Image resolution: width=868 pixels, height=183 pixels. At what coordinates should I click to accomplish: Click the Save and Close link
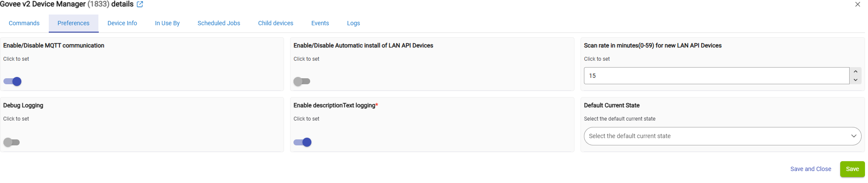tap(811, 169)
